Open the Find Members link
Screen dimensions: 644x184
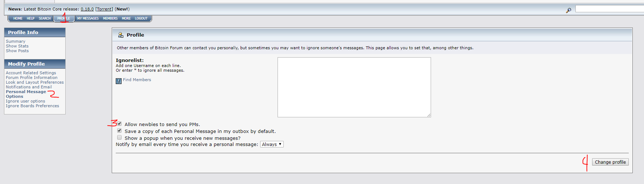[137, 80]
